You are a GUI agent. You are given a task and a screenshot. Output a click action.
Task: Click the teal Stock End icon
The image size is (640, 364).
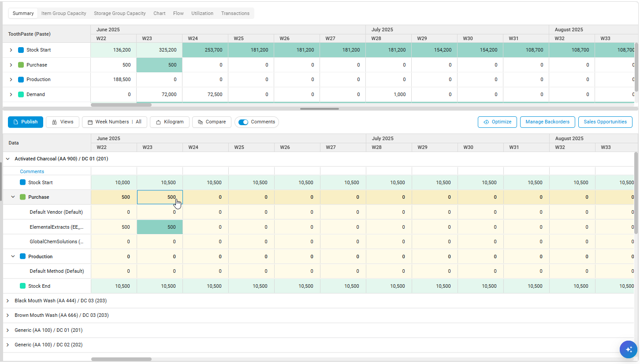pyautogui.click(x=23, y=286)
